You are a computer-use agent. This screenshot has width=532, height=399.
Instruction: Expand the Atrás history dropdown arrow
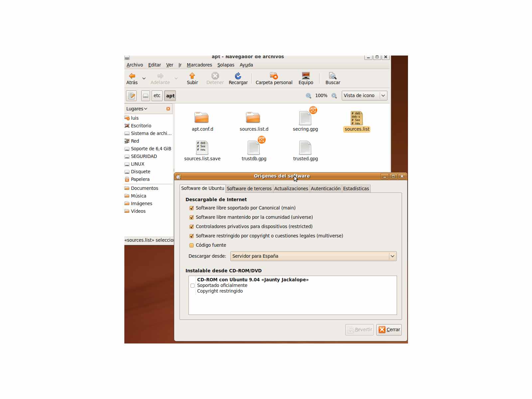click(x=144, y=78)
